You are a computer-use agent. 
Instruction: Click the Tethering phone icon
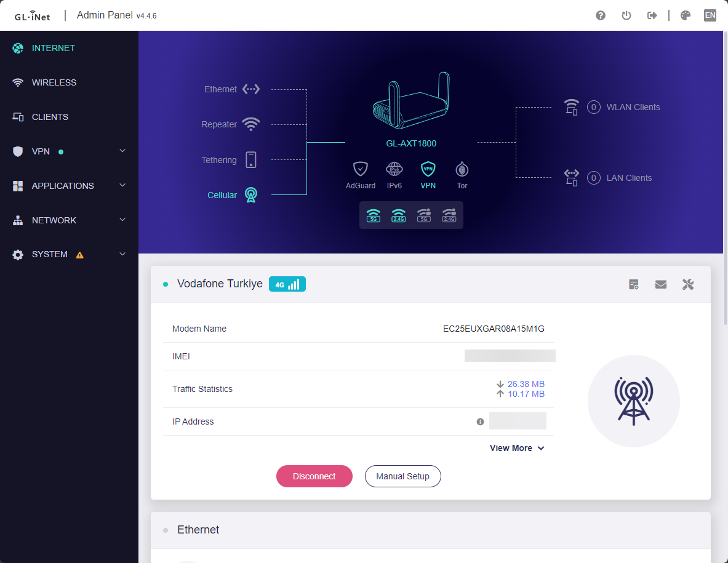click(x=251, y=159)
